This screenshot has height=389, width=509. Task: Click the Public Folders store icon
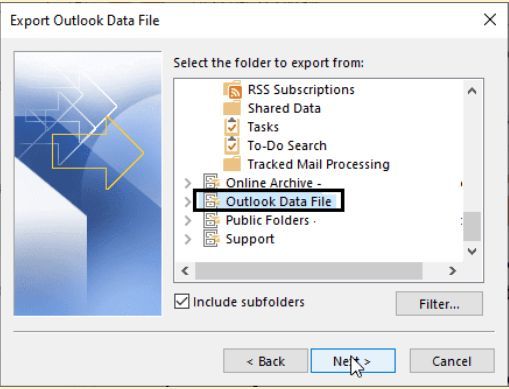(212, 220)
